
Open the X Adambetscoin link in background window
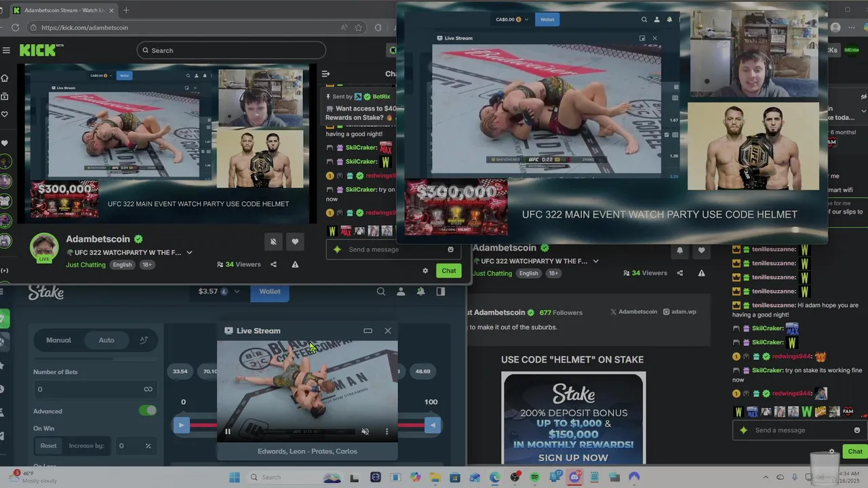[633, 312]
